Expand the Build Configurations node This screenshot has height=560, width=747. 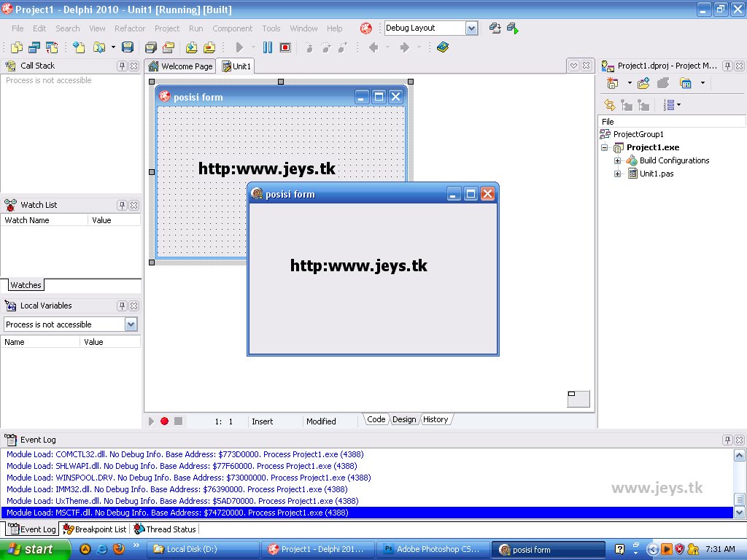617,160
